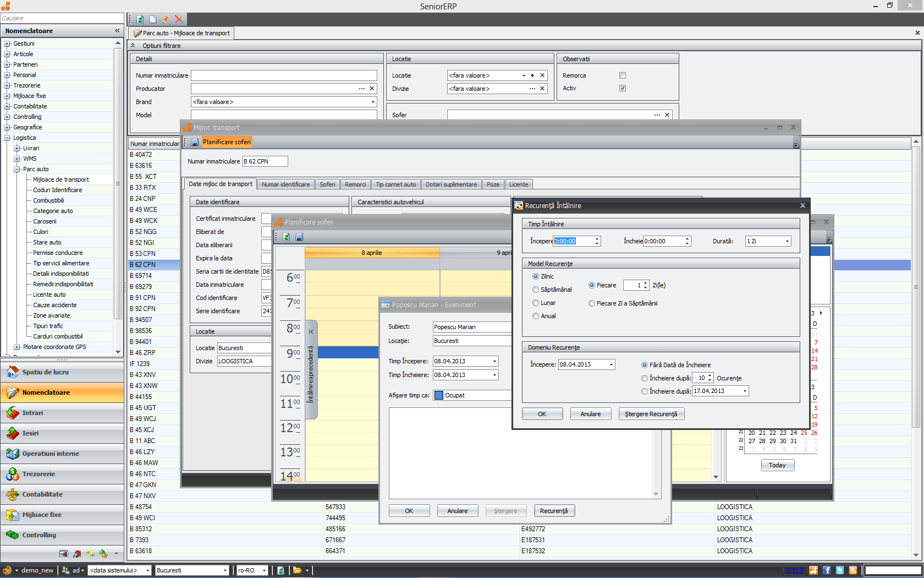Screen dimensions: 924x578
Task: Click the Ștergere Recurență button
Action: coord(651,414)
